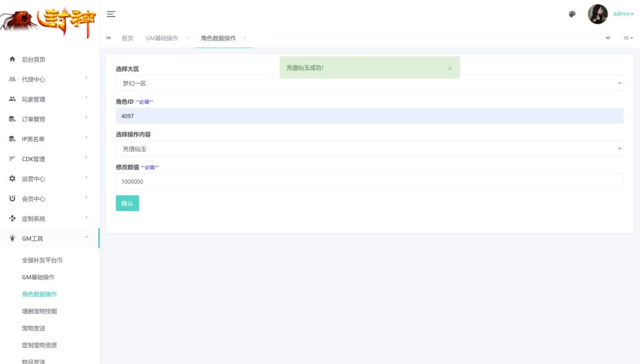640x364 pixels.
Task: Dismiss the 充值仙玉成功 notification
Action: point(450,68)
